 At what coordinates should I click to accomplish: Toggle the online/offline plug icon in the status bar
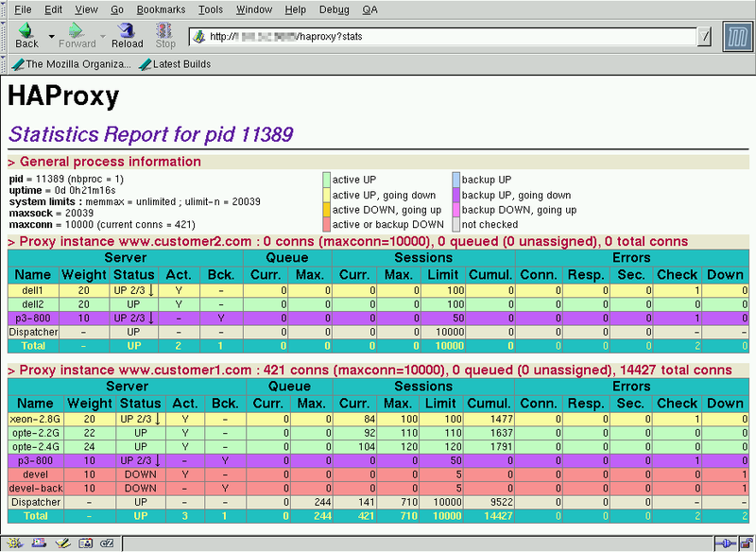[725, 543]
